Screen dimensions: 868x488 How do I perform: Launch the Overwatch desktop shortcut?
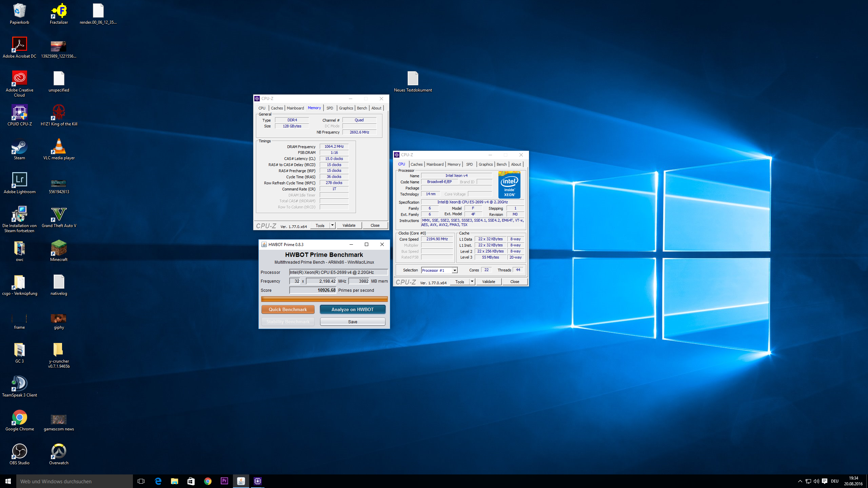59,454
